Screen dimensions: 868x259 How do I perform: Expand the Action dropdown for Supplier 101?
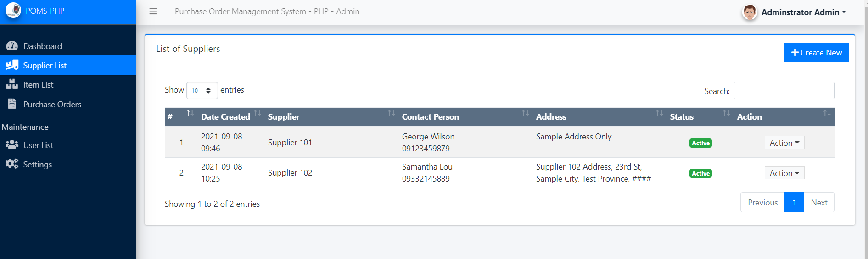click(x=784, y=143)
